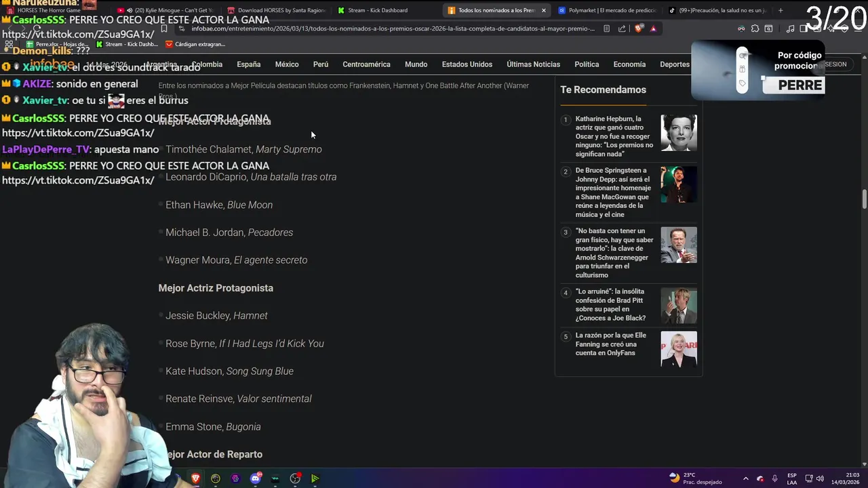Go to Perú section
Screen dimensions: 868x488
point(321,64)
